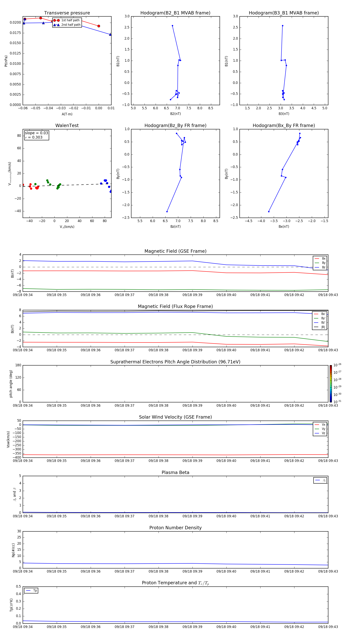Click the Hodogram(B3_B1 MVAB frame) title
Image resolution: width=351 pixels, height=644 pixels.
click(284, 13)
